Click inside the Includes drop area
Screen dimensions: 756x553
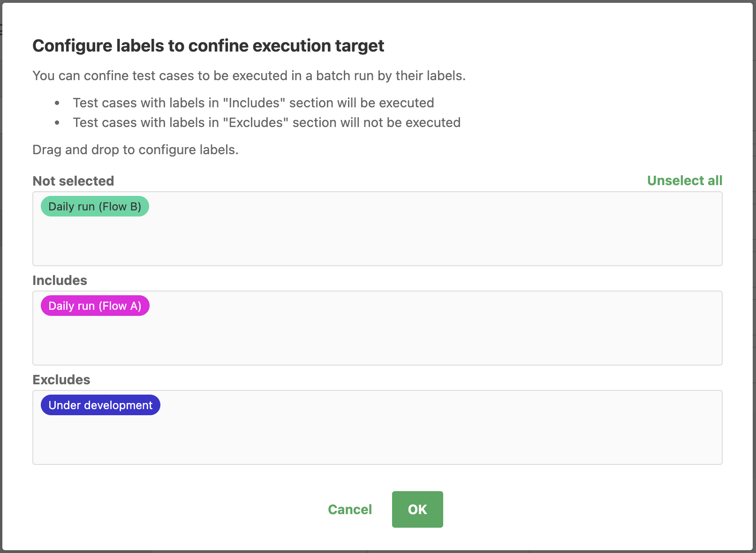pyautogui.click(x=377, y=328)
